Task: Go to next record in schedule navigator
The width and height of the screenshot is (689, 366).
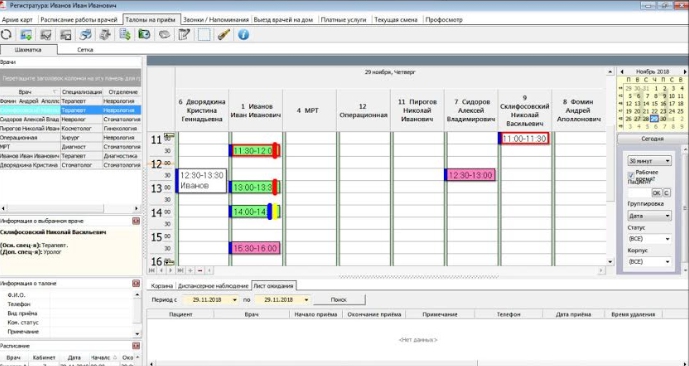Action: click(x=171, y=270)
